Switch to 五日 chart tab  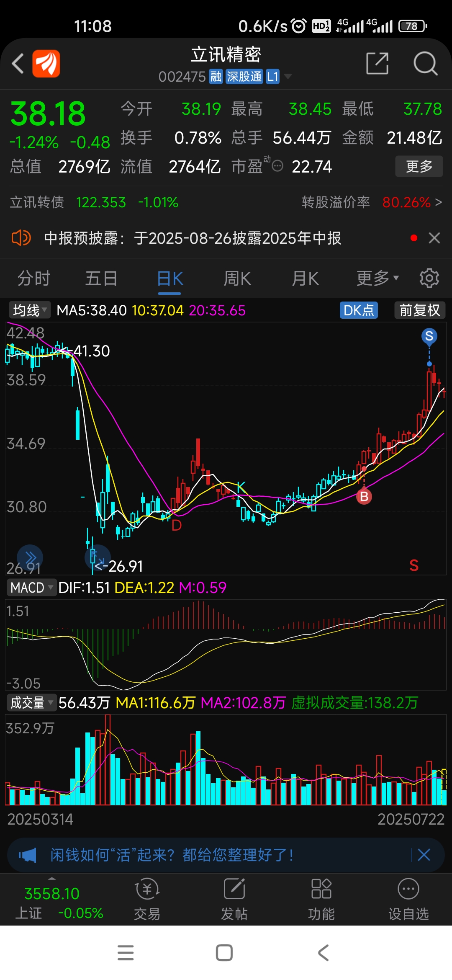click(102, 278)
